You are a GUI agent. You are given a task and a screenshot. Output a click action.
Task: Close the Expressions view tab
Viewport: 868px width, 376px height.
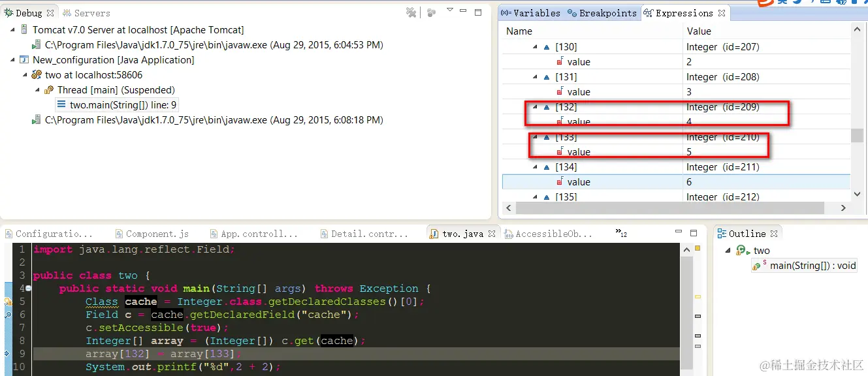pyautogui.click(x=722, y=13)
